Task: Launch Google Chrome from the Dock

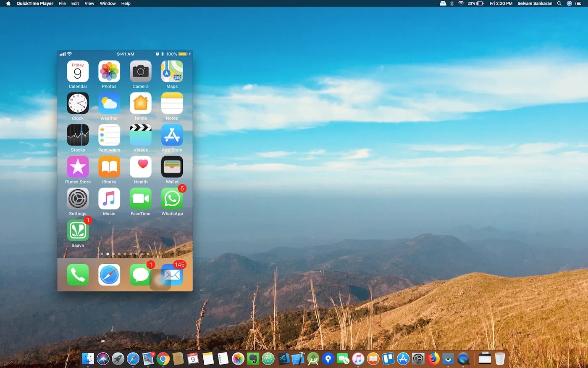Action: click(163, 358)
